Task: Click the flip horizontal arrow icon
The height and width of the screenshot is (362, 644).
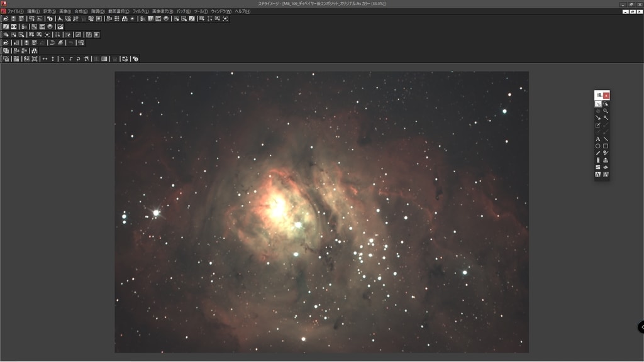Action: coord(45,58)
